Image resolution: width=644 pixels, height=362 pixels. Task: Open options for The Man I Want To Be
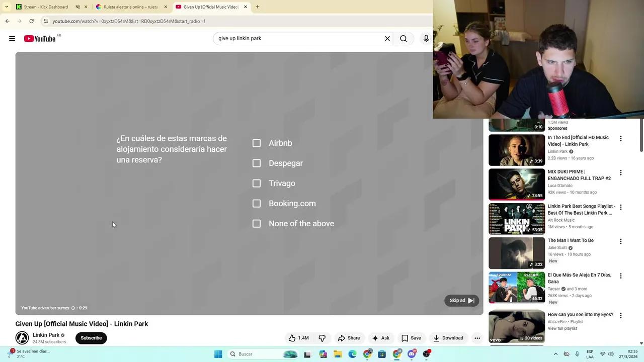click(x=620, y=241)
